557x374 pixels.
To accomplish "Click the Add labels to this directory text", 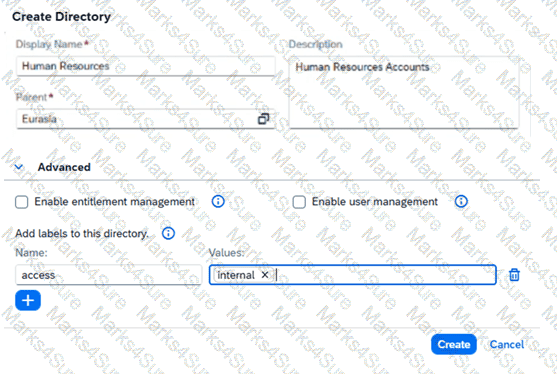I will click(x=82, y=234).
